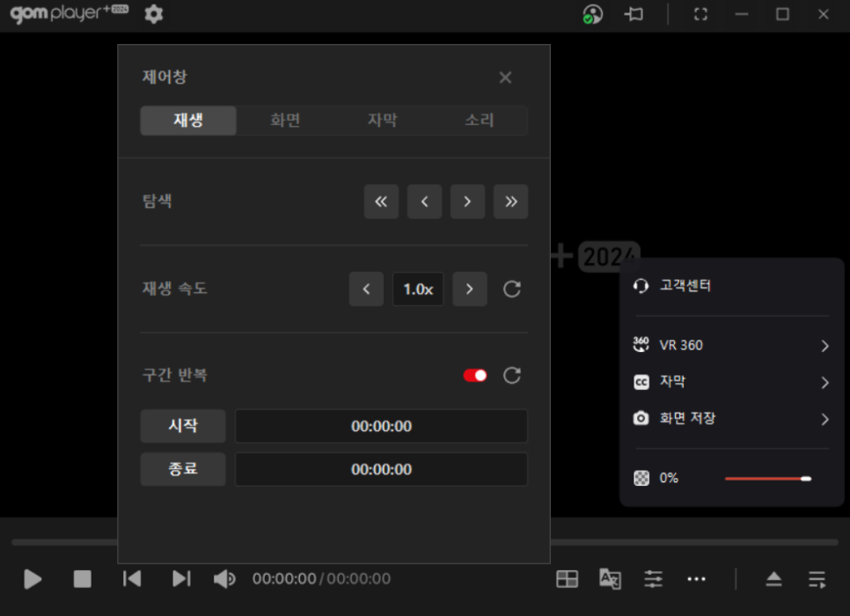Open the playlist icon
Screen dimensions: 850x616
point(817,579)
